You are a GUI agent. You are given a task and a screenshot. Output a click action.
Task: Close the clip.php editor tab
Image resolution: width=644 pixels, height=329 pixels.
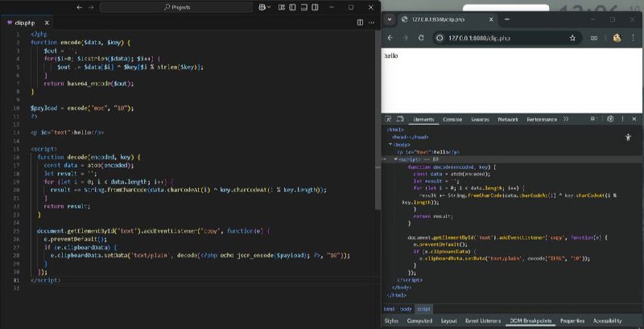(x=47, y=23)
